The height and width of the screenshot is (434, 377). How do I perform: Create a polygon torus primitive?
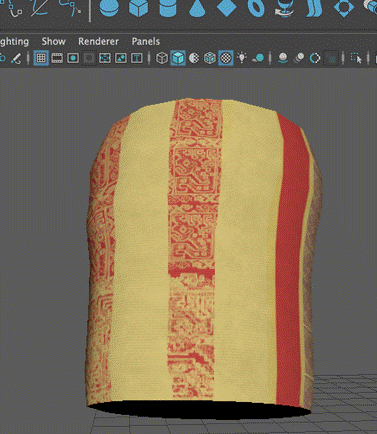pos(256,7)
